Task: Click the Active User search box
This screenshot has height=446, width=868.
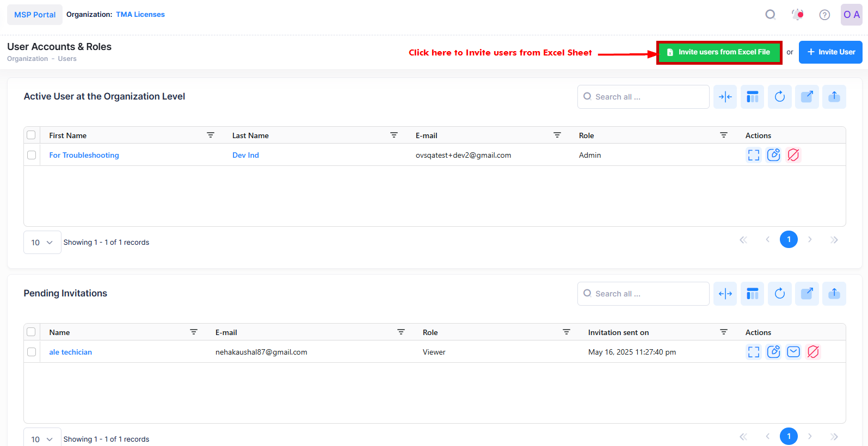Action: tap(643, 97)
